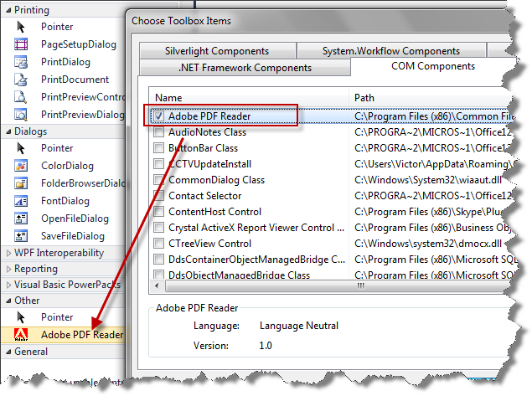This screenshot has height=396, width=532.
Task: Expand the Reporting toolbox group
Action: (x=8, y=269)
